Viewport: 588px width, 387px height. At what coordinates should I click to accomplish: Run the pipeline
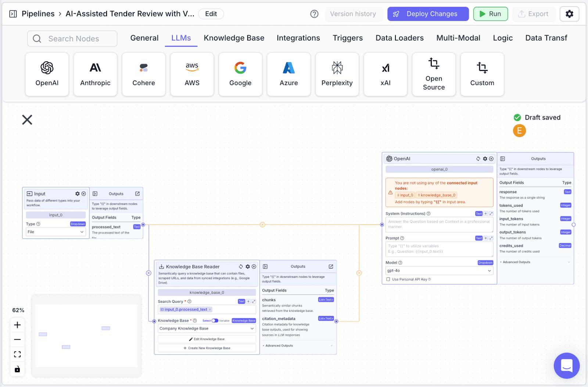tap(491, 14)
